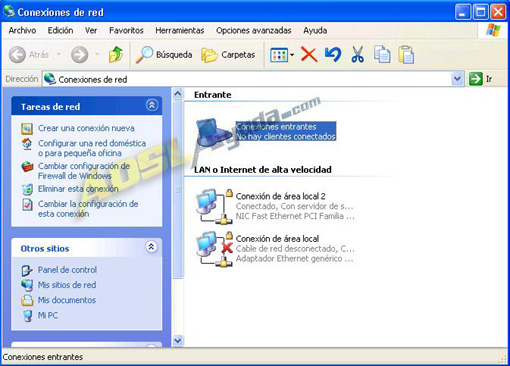
Task: Open back button history dropdown arrow
Action: point(59,54)
